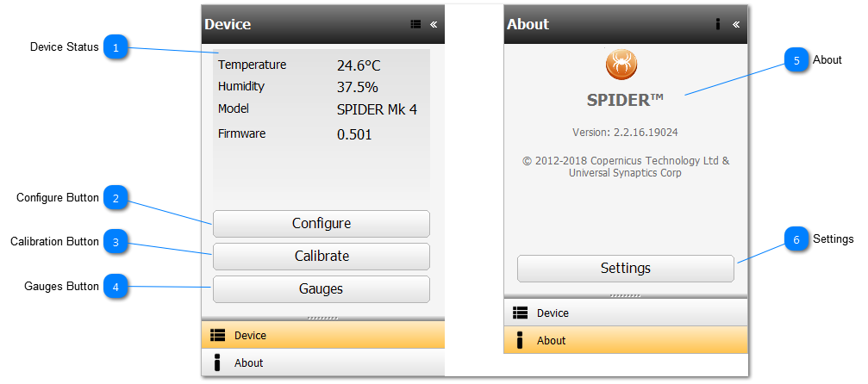Open Settings from the About panel
Screen dimensions: 868x384
(625, 269)
